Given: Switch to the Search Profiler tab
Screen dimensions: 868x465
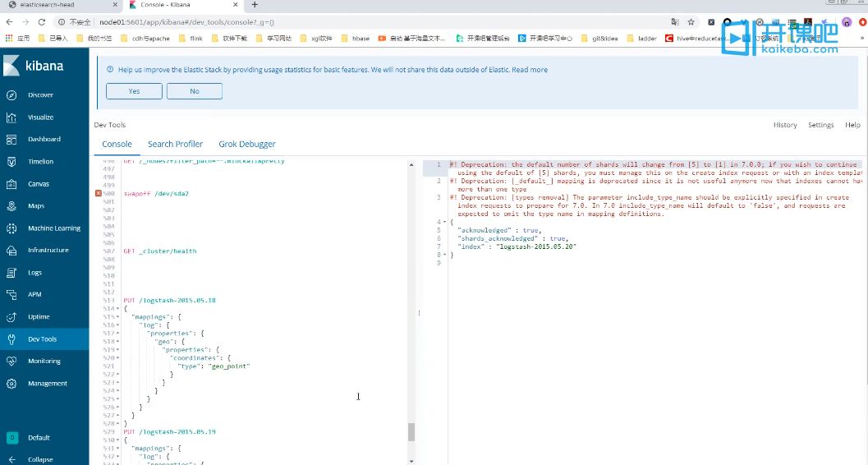Looking at the screenshot, I should (x=175, y=144).
